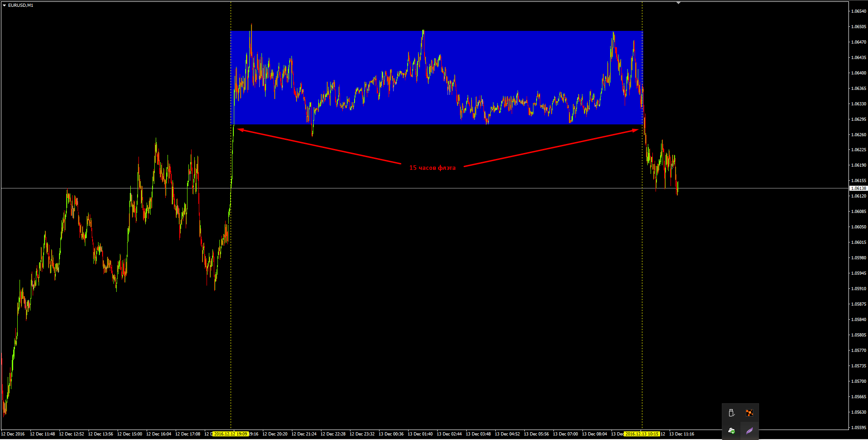Click the 1.06540 price scale label

coord(858,11)
